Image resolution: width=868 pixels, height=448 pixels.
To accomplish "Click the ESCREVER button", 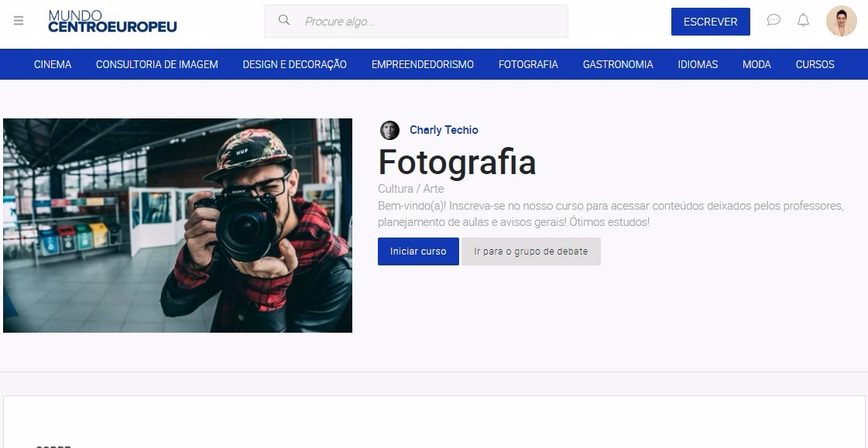I will click(710, 22).
